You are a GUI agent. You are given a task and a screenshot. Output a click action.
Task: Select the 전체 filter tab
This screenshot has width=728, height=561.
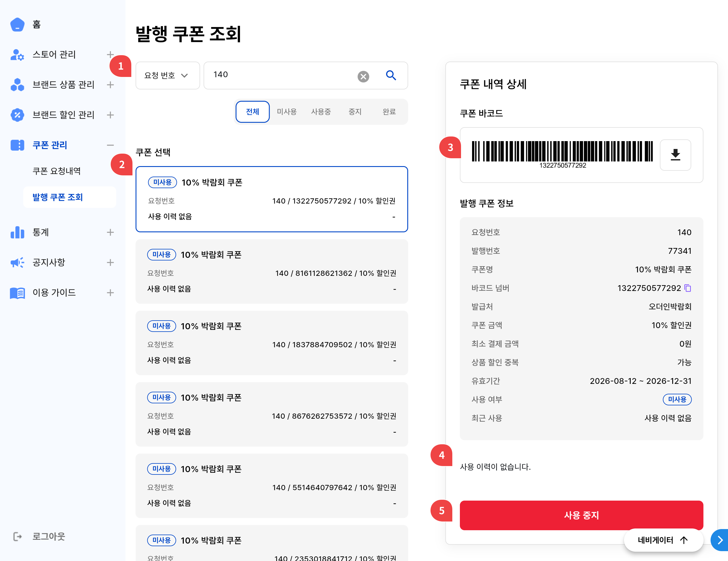[x=253, y=112]
